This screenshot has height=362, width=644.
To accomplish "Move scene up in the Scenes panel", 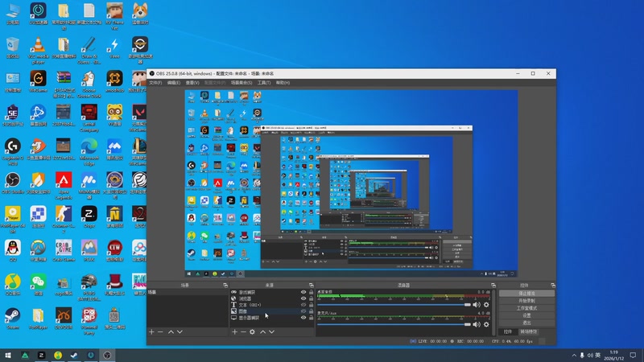I will (171, 331).
